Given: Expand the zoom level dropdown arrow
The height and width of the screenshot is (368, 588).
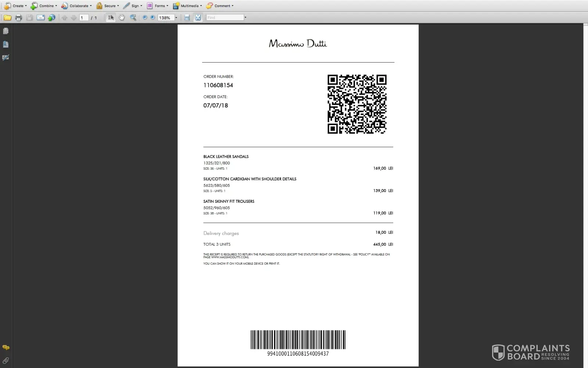Looking at the screenshot, I should click(x=176, y=18).
